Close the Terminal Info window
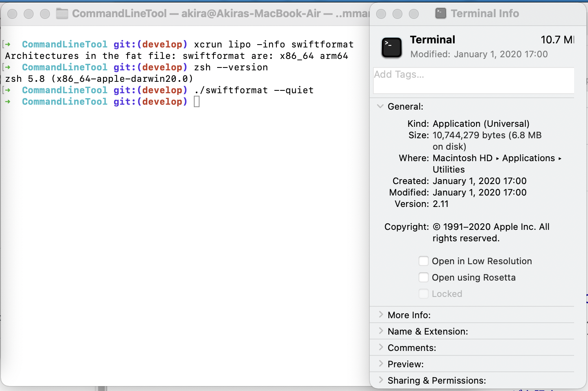Image resolution: width=588 pixels, height=391 pixels. 381,14
